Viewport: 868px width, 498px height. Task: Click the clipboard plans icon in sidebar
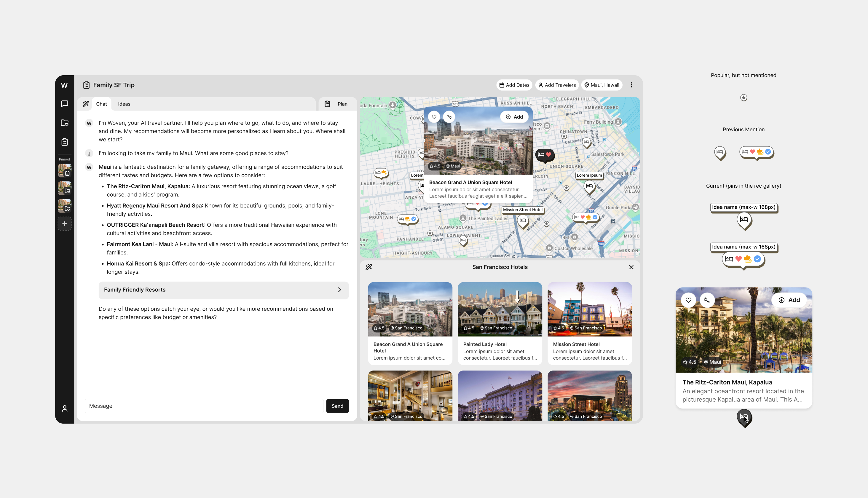pos(64,142)
